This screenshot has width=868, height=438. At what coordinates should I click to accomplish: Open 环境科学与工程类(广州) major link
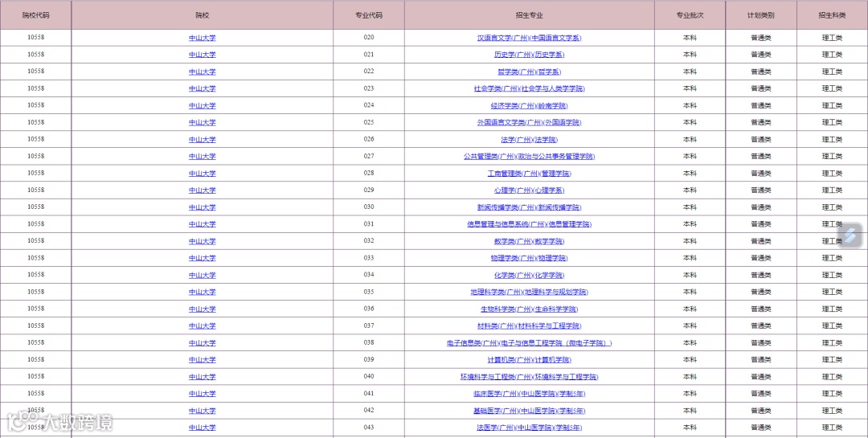(529, 377)
